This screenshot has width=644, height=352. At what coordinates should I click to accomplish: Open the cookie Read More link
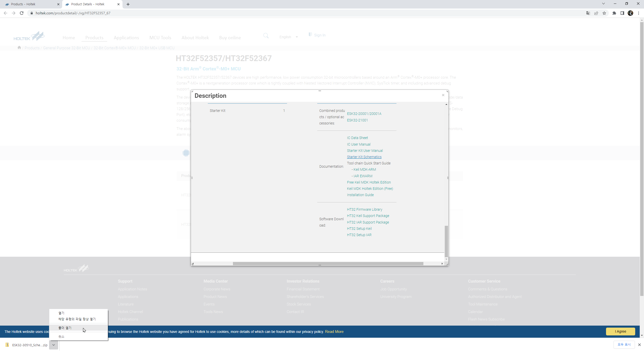tap(334, 332)
